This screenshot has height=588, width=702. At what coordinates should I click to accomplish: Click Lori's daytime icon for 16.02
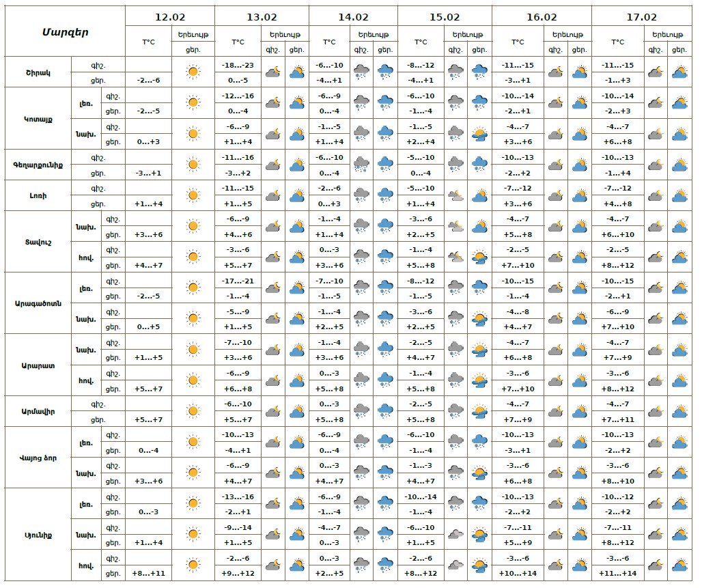[579, 196]
